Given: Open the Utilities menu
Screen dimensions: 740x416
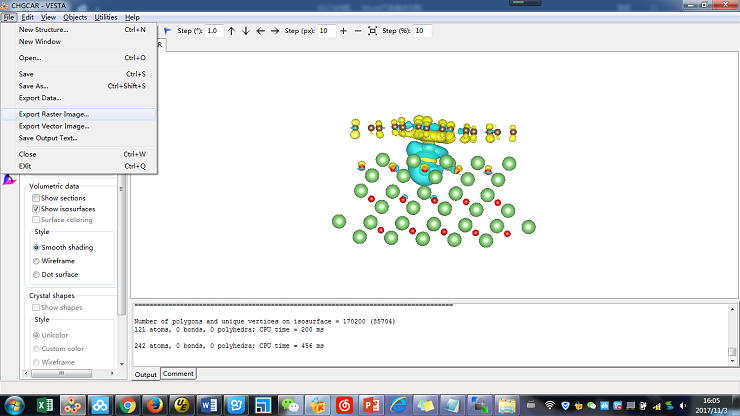Looking at the screenshot, I should point(105,17).
